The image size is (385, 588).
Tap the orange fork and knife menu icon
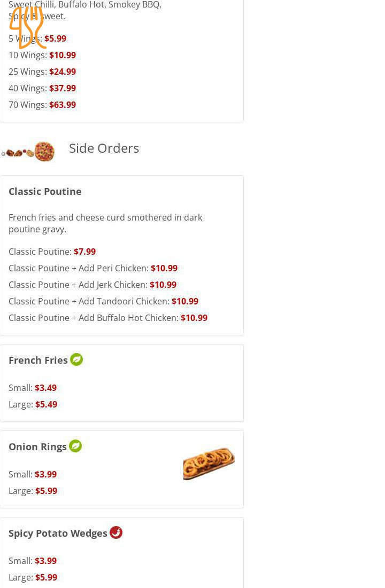tap(27, 27)
